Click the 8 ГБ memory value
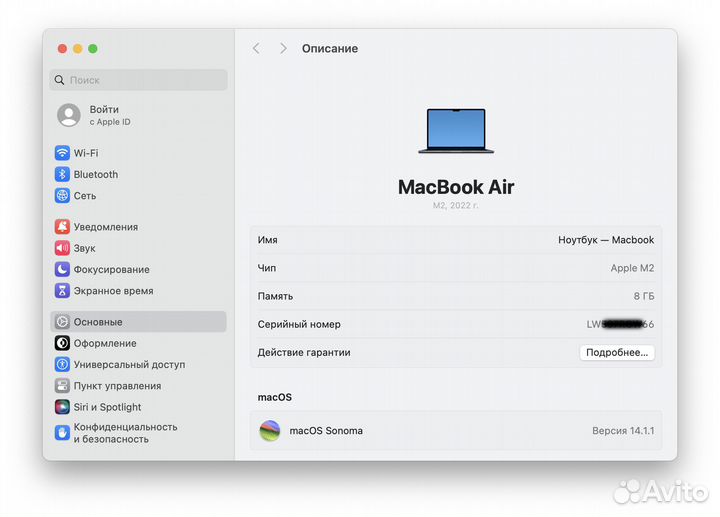 644,296
